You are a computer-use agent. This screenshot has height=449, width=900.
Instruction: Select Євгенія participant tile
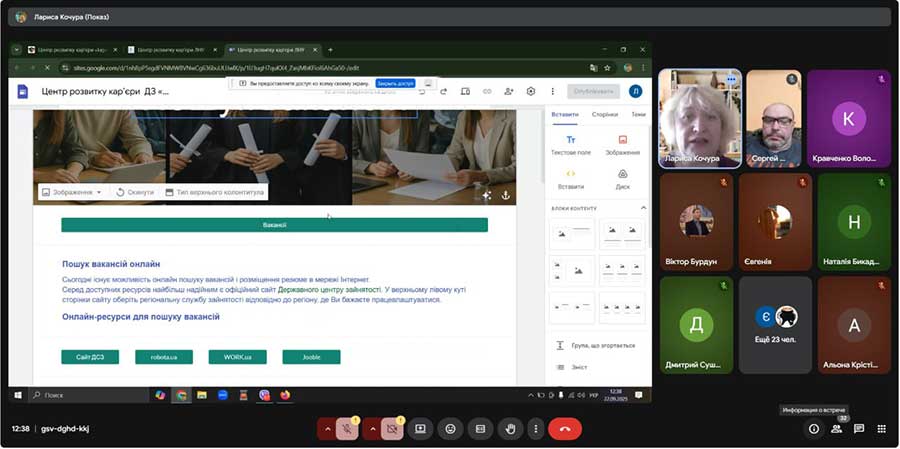[x=775, y=222]
